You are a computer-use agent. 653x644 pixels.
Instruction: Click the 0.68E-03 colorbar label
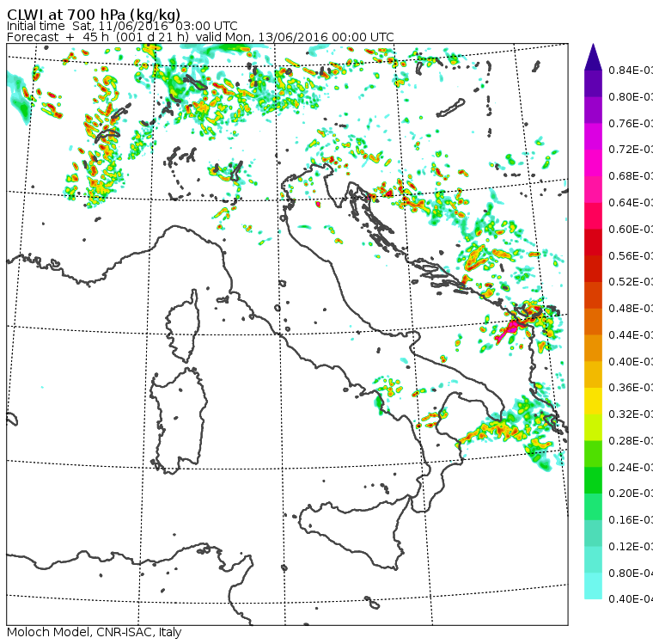tap(631, 176)
